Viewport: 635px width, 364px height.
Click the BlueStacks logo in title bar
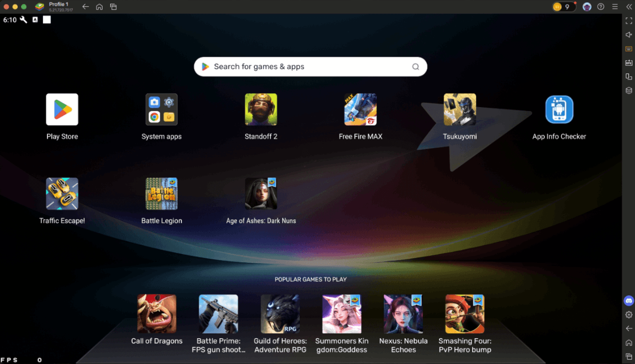click(x=40, y=6)
